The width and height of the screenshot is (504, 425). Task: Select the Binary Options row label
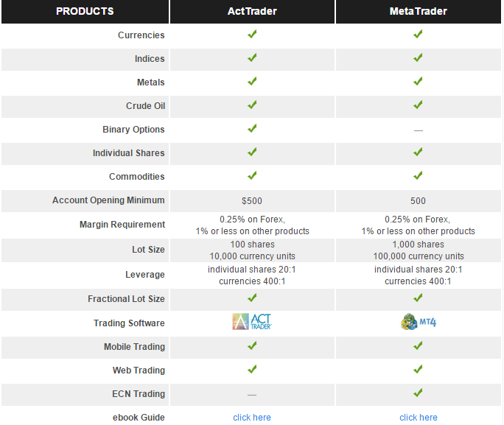pos(133,129)
